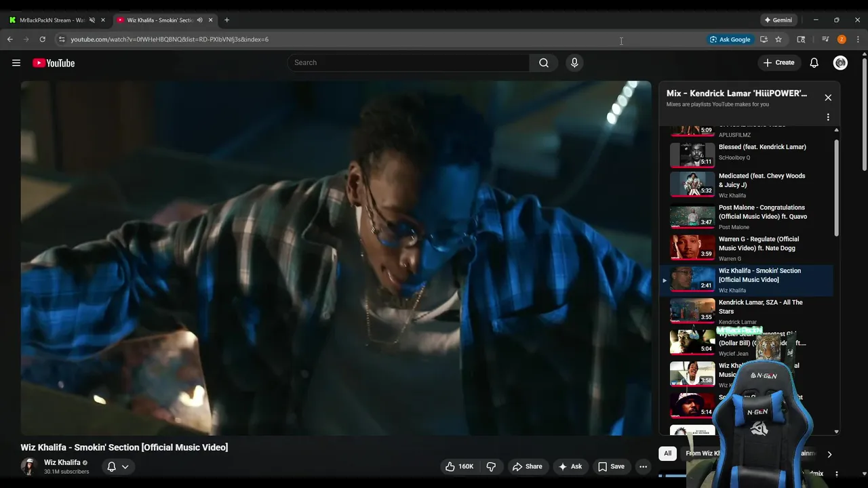868x488 pixels.
Task: Dislike the Smokin' Section video
Action: 491,466
